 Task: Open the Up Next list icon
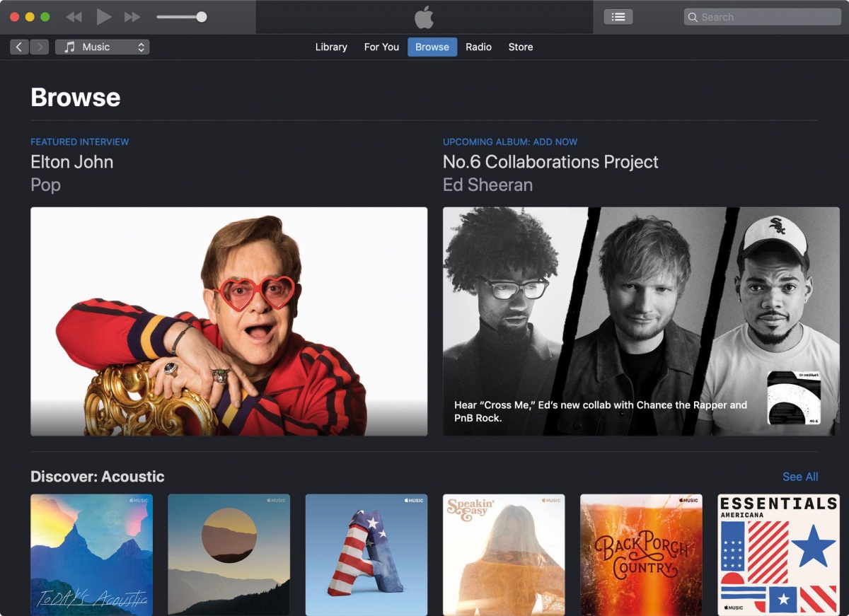pyautogui.click(x=618, y=17)
